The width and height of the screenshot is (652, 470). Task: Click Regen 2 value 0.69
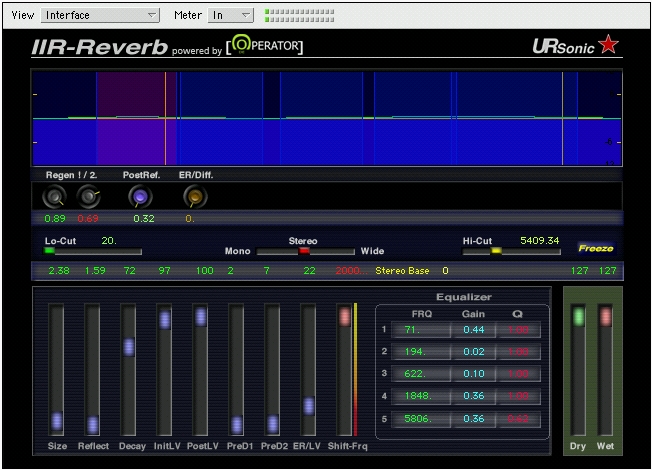[88, 218]
